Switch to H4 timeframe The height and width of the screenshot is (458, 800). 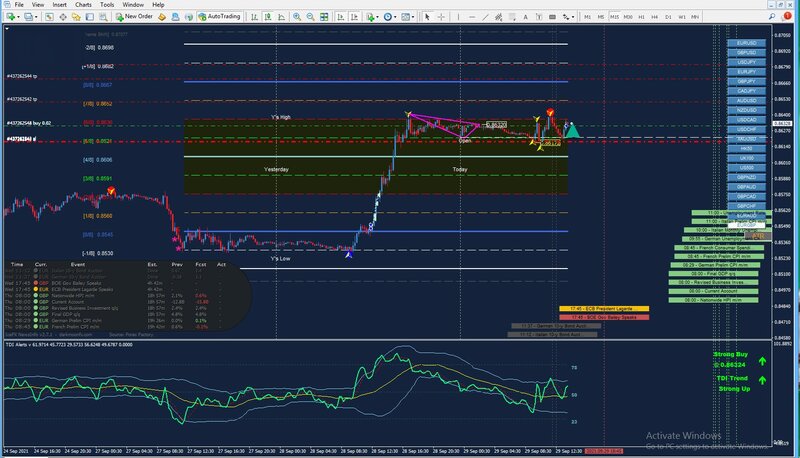[655, 17]
